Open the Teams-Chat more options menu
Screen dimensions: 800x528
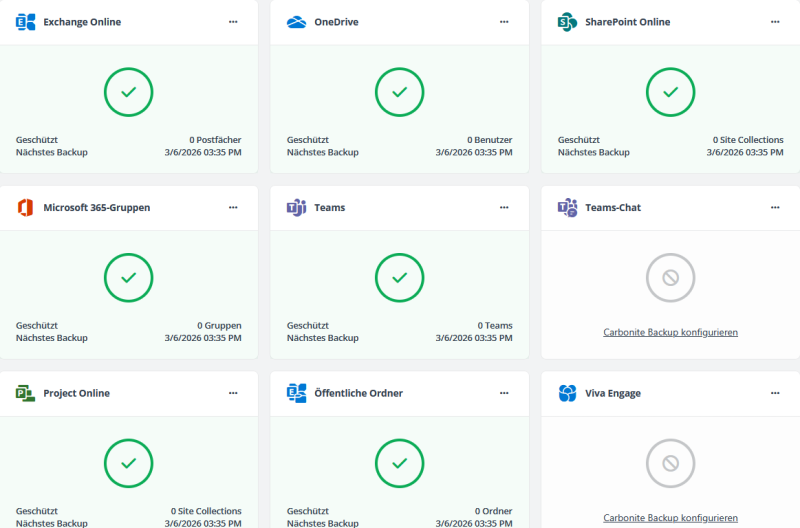pos(775,208)
